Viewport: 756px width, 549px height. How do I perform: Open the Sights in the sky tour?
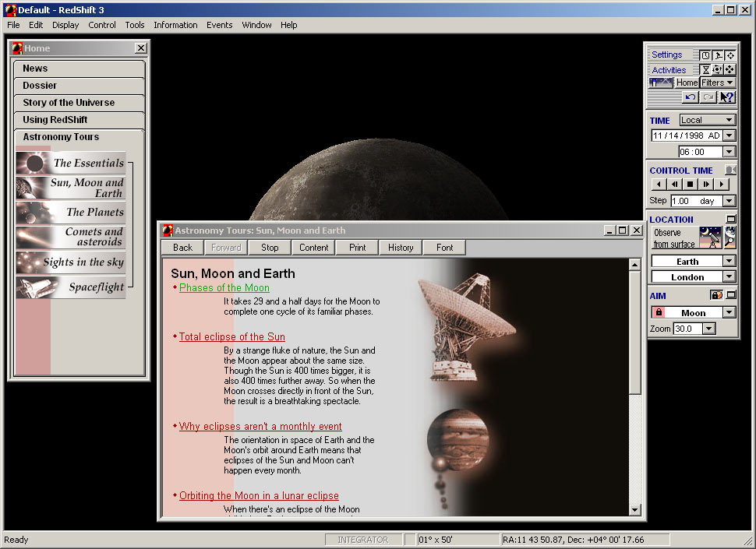(x=70, y=262)
